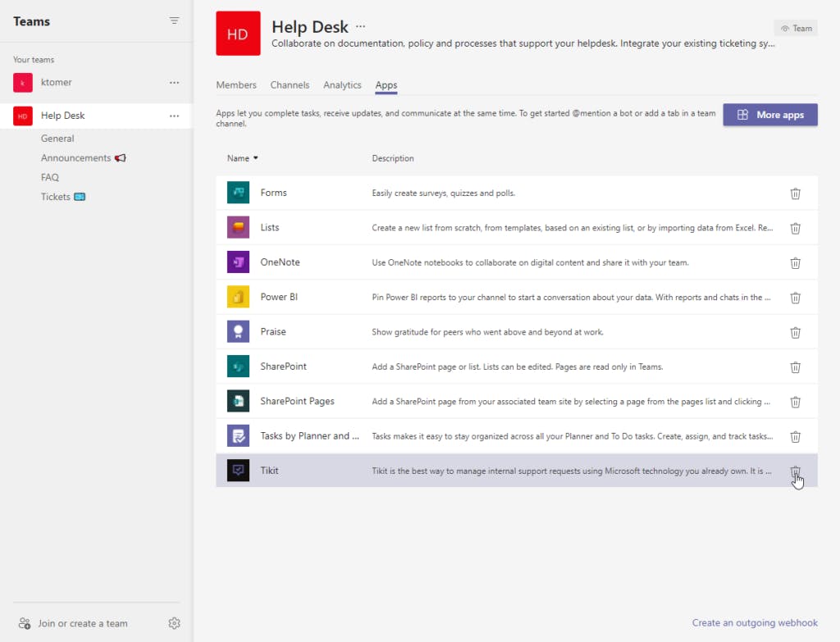The height and width of the screenshot is (642, 840).
Task: Open more options for Help Desk team
Action: 174,116
